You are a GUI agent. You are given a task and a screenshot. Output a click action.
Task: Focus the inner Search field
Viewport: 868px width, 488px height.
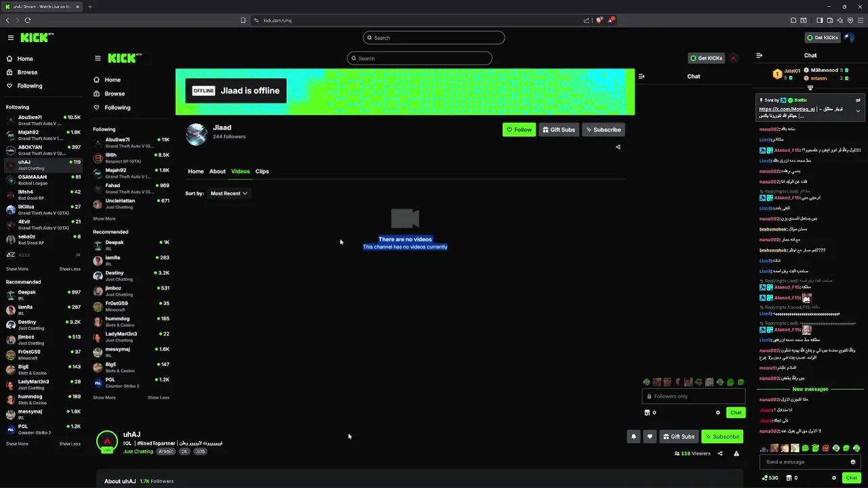419,58
